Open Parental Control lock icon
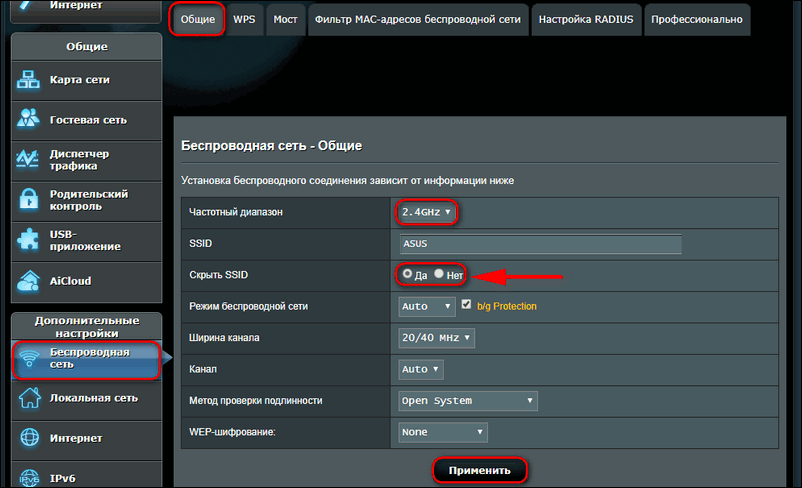The width and height of the screenshot is (802, 488). coord(28,200)
